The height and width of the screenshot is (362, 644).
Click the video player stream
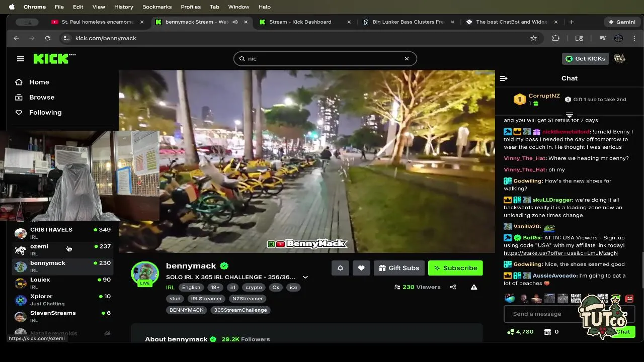pos(307,161)
